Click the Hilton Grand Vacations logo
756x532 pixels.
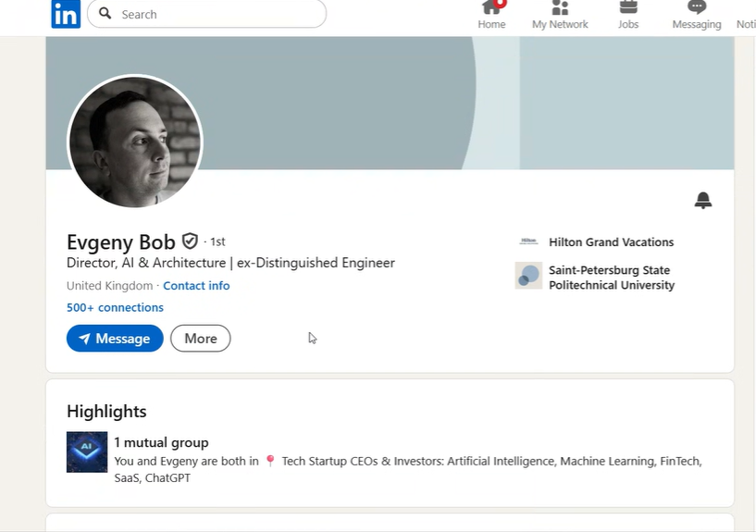(528, 241)
